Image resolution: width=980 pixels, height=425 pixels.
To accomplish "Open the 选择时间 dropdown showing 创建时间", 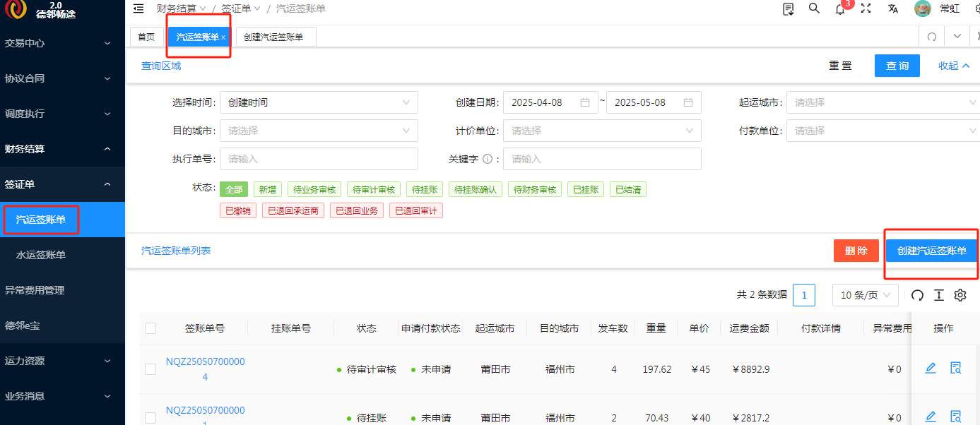I will pyautogui.click(x=319, y=102).
